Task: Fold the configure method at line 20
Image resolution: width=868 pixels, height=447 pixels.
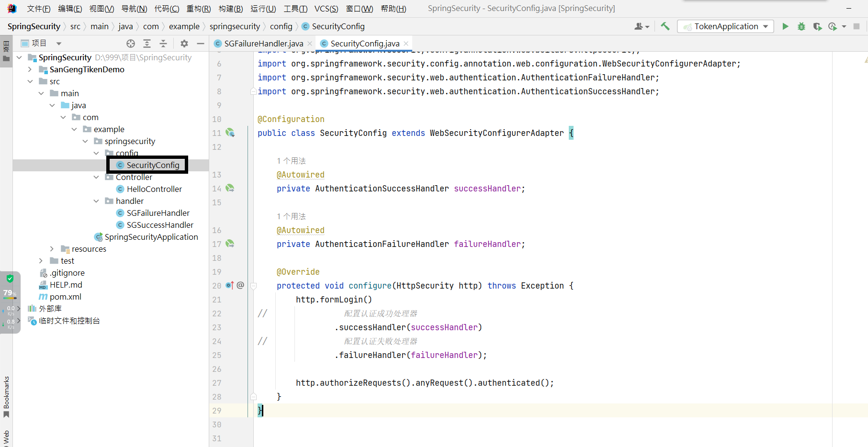Action: pyautogui.click(x=254, y=286)
